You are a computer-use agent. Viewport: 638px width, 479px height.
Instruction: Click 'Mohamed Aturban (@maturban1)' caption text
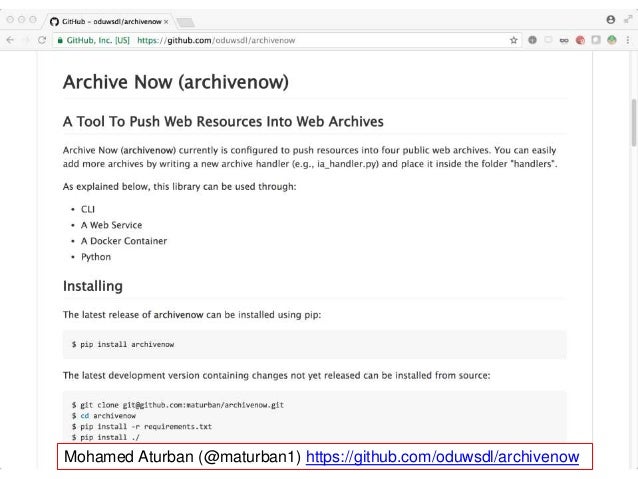point(182,457)
